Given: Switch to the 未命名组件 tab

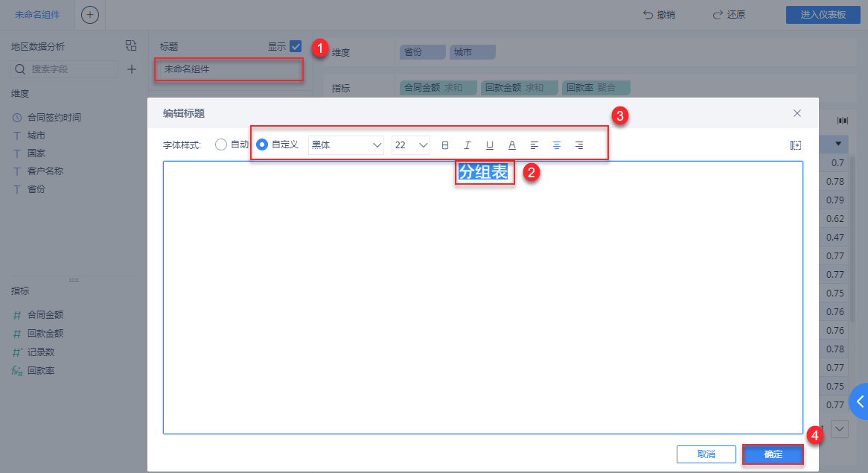Looking at the screenshot, I should coord(37,15).
